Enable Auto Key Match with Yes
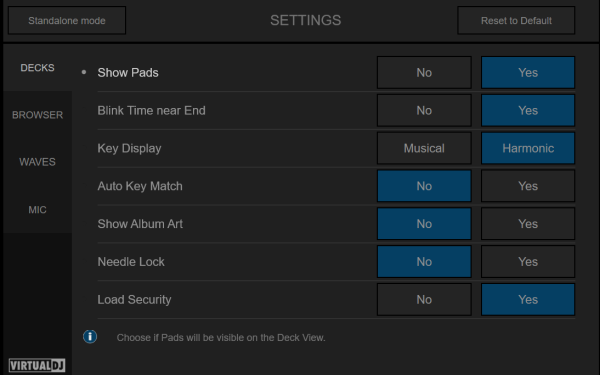This screenshot has height=375, width=600. [528, 186]
